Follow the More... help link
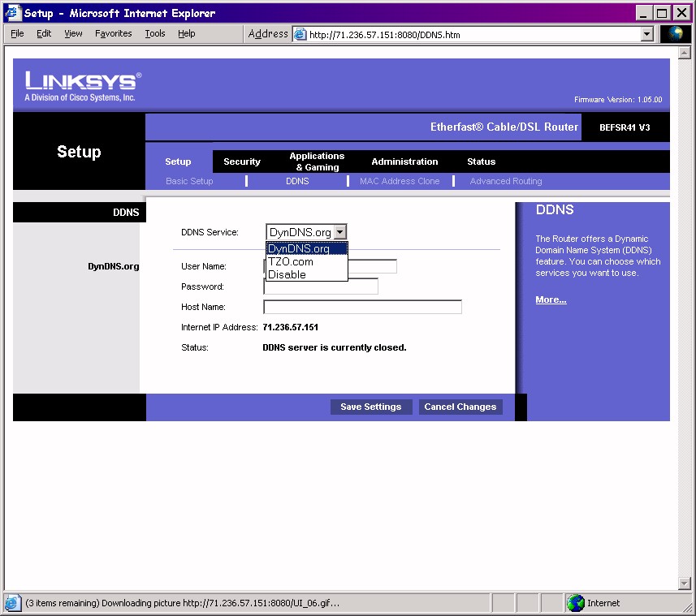This screenshot has width=696, height=616. pos(551,299)
